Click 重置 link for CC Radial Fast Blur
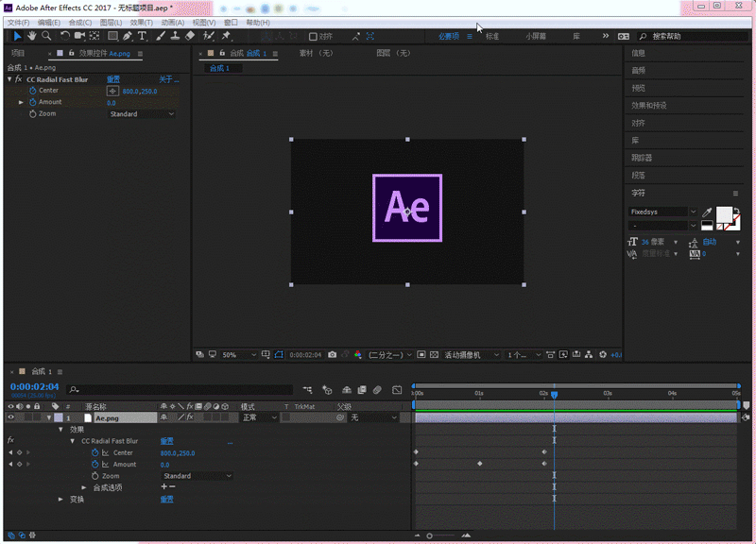Screen dimensions: 756x544 tap(113, 79)
